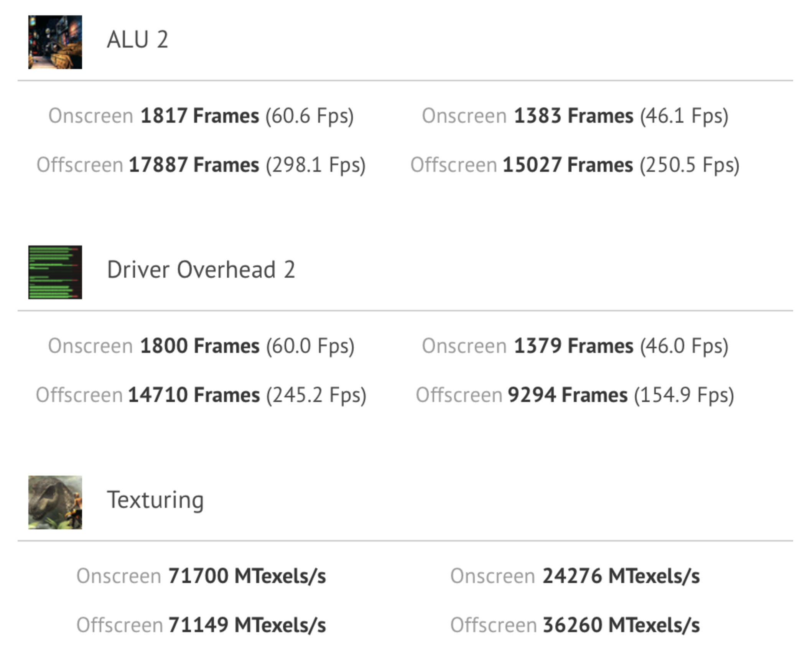Click the 154.9 Fps offscreen value
Screen dimensions: 810x672
coord(684,395)
